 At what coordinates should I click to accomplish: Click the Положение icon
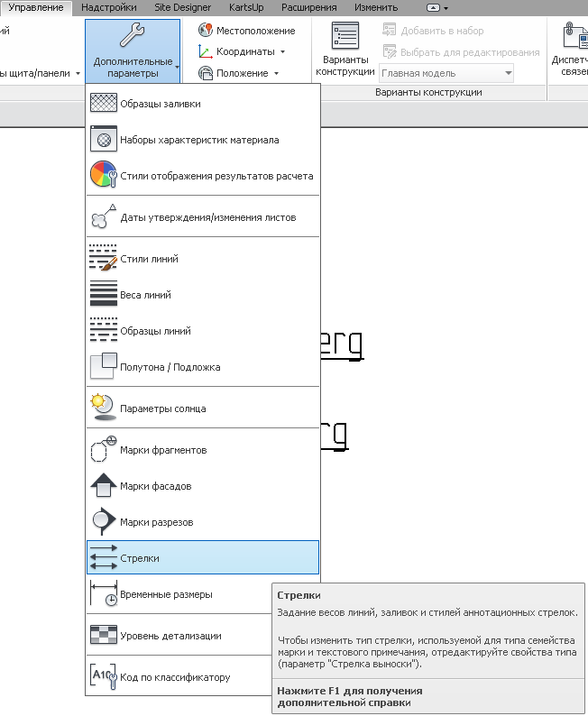[x=206, y=73]
